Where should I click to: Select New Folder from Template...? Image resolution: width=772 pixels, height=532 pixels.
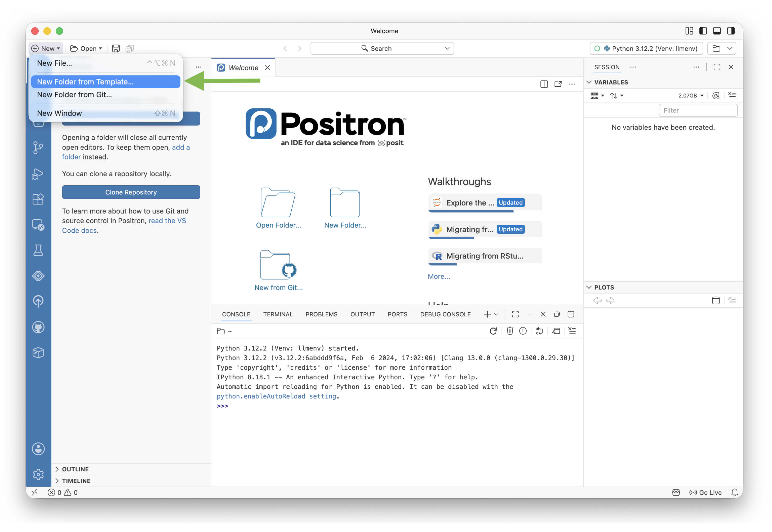click(x=106, y=82)
